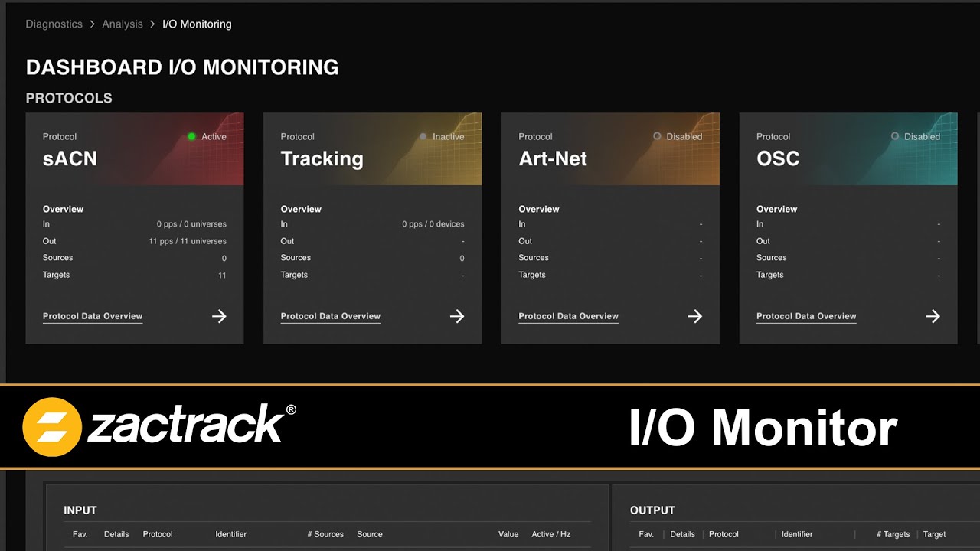Select the sACN protocol card title
The height and width of the screenshot is (551, 980).
70,158
